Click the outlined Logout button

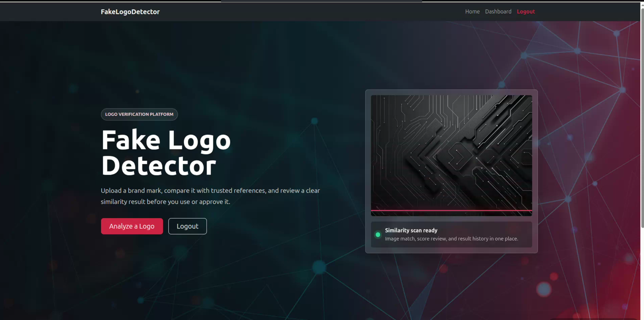[187, 226]
